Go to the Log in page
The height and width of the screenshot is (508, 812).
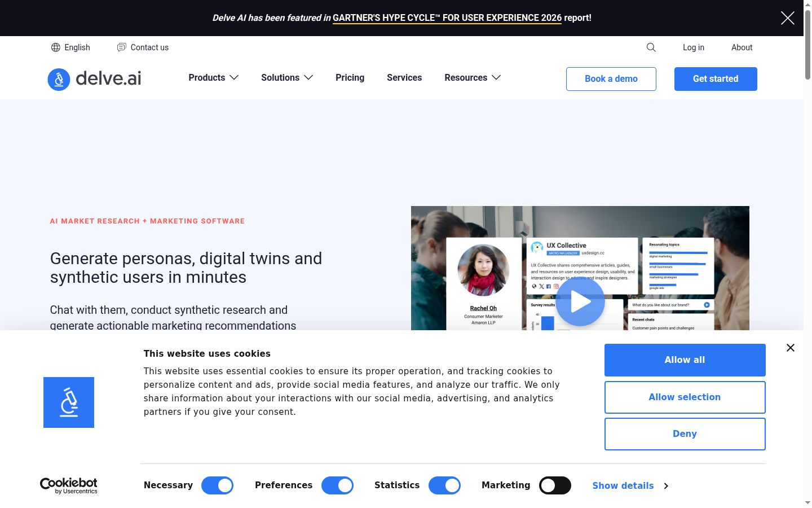(694, 47)
